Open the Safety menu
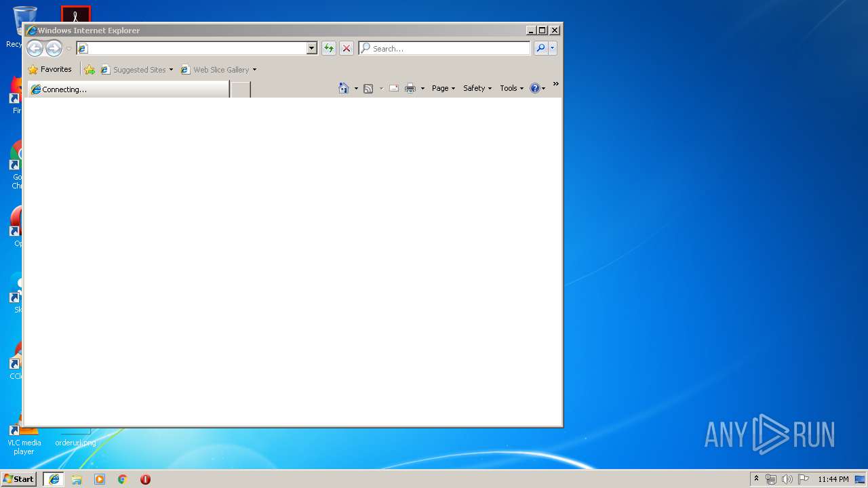The height and width of the screenshot is (488, 868). (x=477, y=88)
